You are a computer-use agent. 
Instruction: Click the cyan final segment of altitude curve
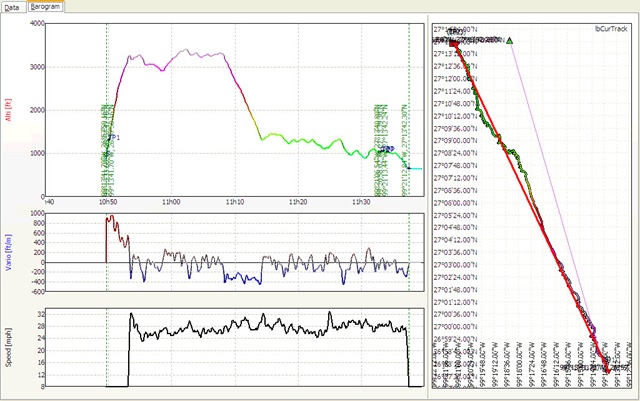(x=414, y=168)
